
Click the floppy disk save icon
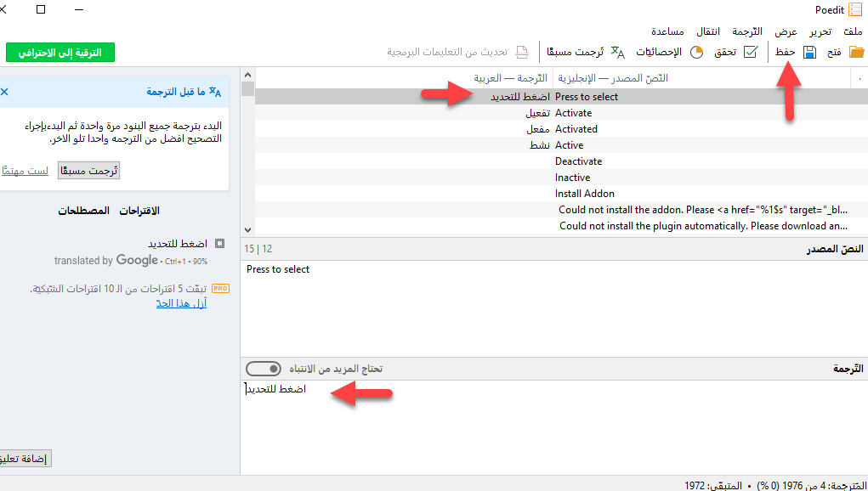click(810, 52)
